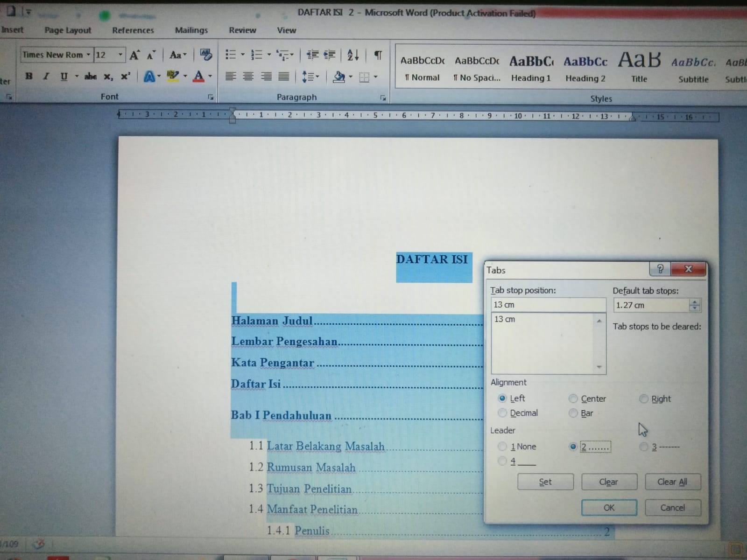The height and width of the screenshot is (560, 747).
Task: Choose leader option 1 None
Action: pyautogui.click(x=502, y=447)
